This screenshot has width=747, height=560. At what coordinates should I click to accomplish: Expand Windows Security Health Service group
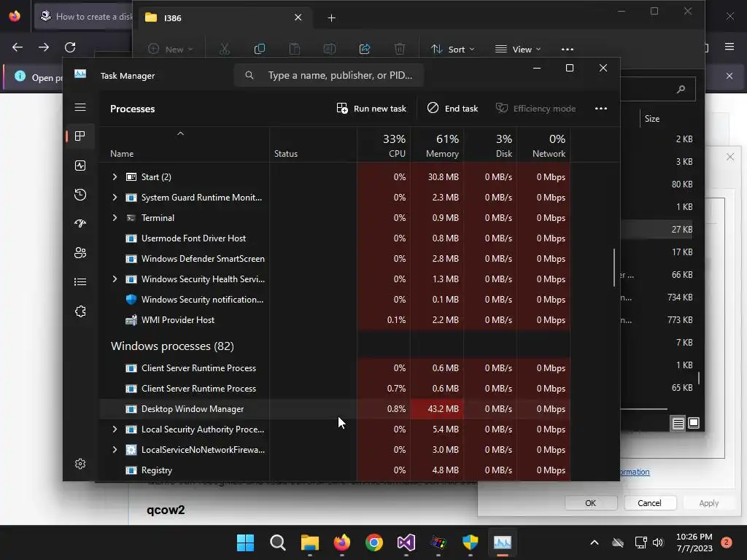coord(115,279)
